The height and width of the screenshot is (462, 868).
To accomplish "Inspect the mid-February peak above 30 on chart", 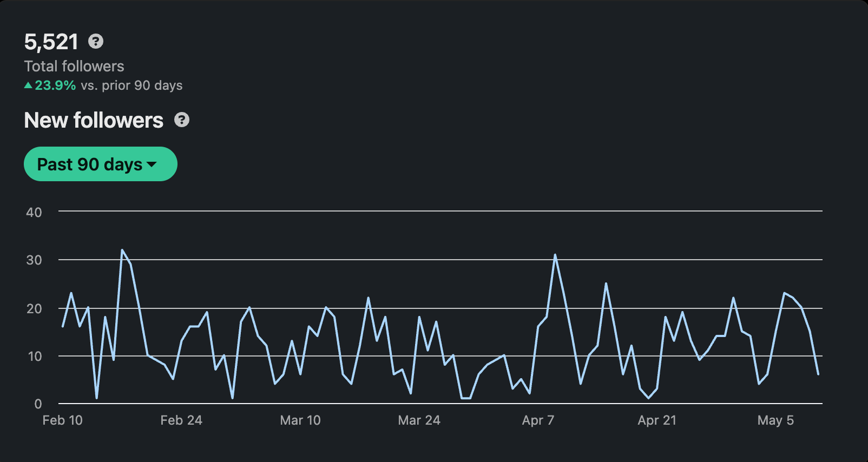I will tap(122, 250).
